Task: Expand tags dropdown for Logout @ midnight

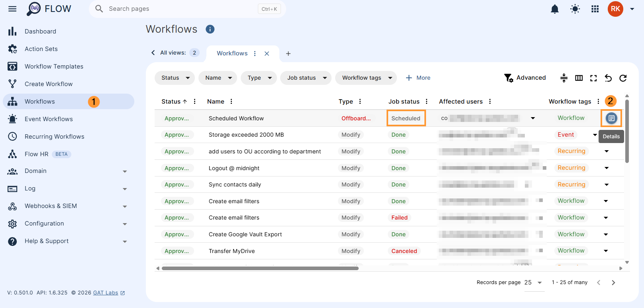Action: click(x=607, y=168)
